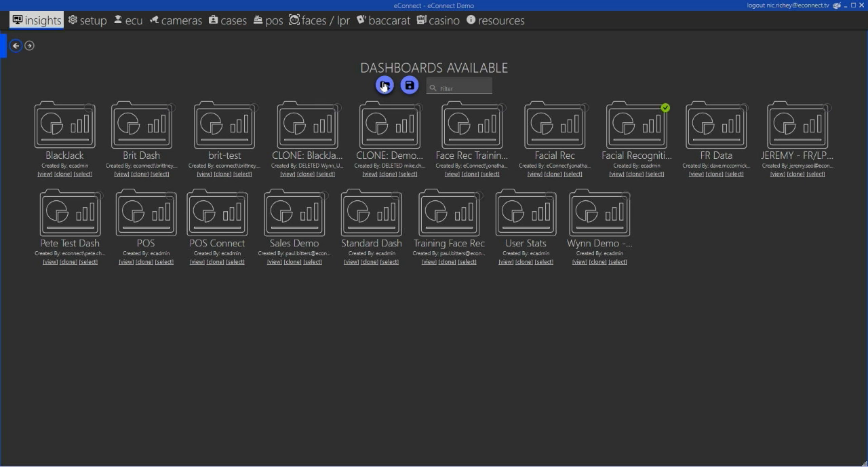Click [select] under CLONE: BlackJa...
The image size is (868, 467).
coord(325,174)
